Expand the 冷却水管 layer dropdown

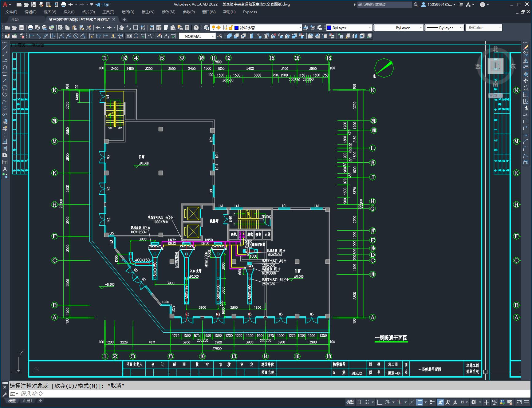point(299,28)
